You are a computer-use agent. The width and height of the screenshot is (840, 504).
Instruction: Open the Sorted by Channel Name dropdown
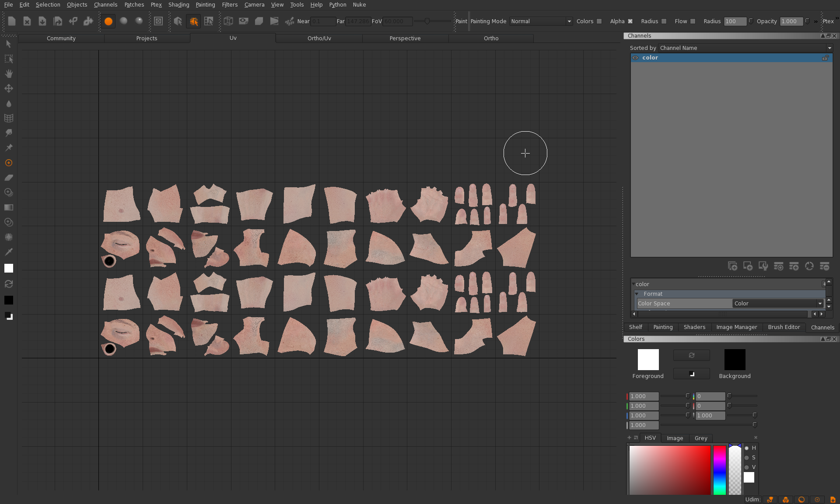(x=745, y=48)
